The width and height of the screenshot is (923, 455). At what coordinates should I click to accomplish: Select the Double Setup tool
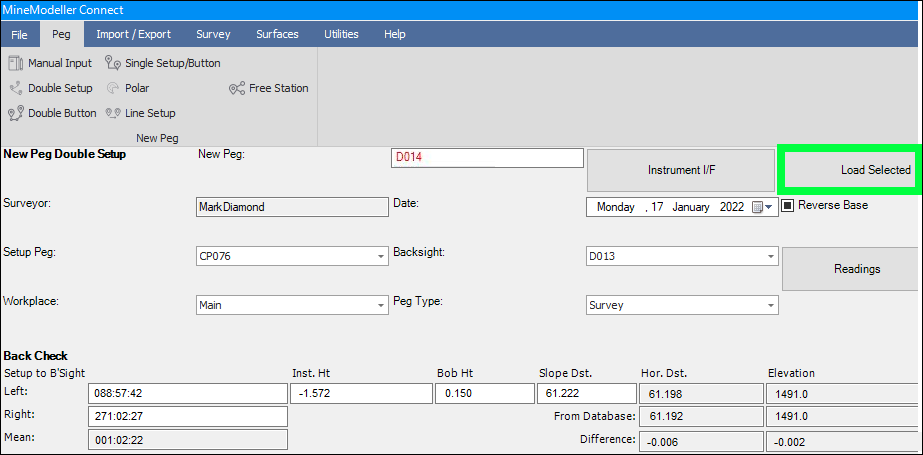coord(16,88)
